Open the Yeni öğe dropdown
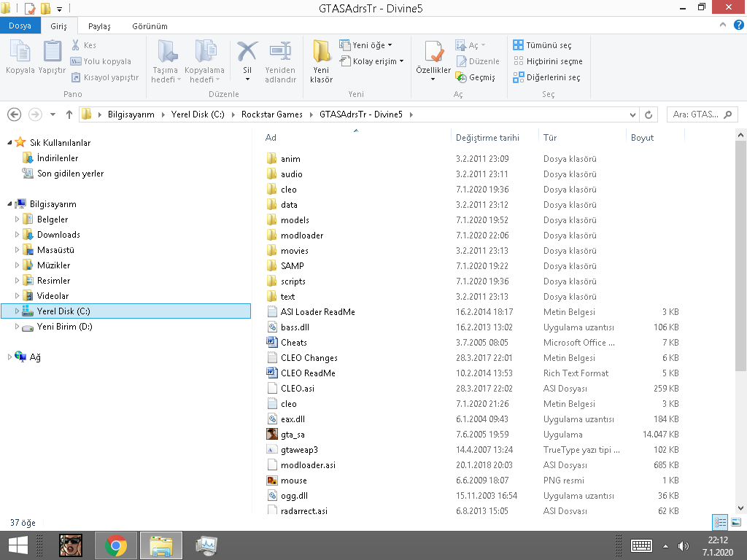This screenshot has height=560, width=747. [365, 44]
